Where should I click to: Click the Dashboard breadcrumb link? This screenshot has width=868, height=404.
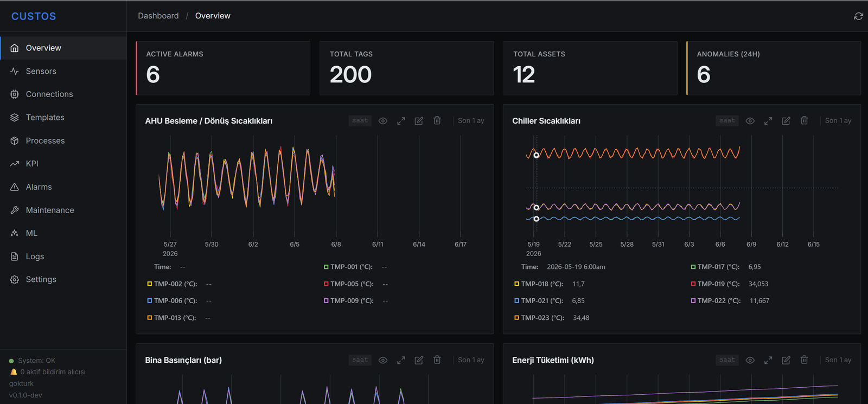[158, 16]
